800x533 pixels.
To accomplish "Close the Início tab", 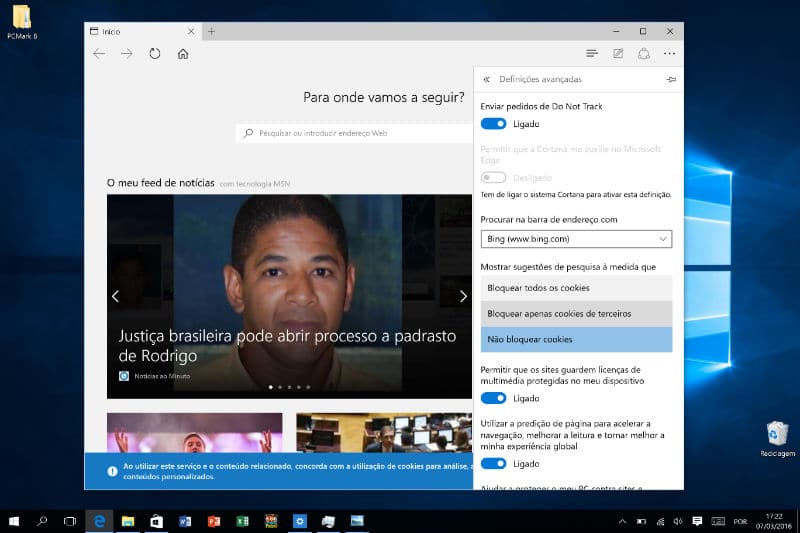I will tap(191, 32).
